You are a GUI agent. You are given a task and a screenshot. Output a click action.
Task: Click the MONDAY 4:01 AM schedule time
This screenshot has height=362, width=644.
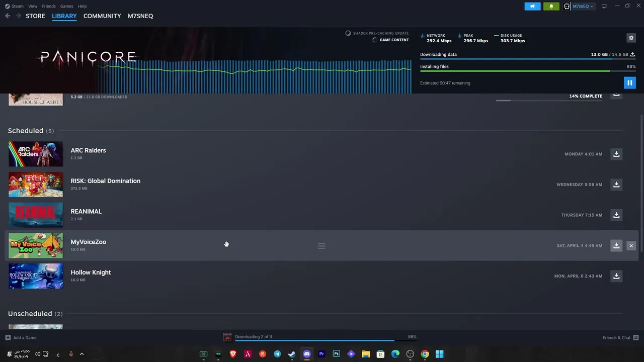(583, 154)
